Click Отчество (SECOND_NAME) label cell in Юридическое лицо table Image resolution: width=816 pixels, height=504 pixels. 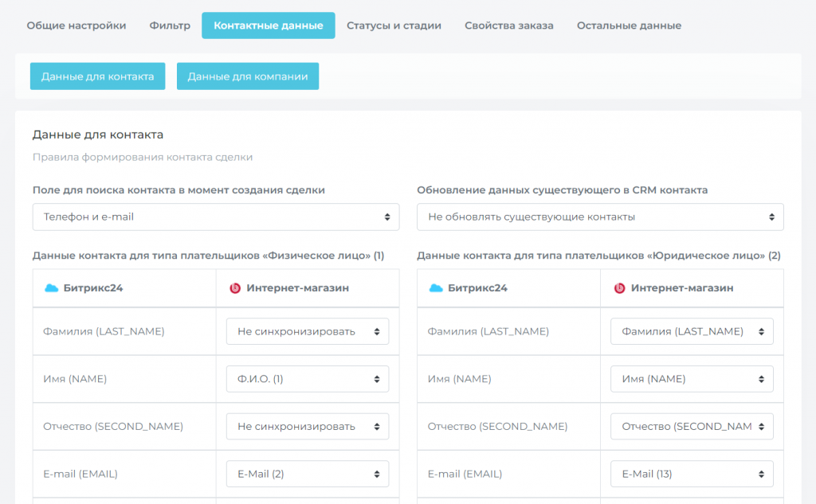point(509,427)
